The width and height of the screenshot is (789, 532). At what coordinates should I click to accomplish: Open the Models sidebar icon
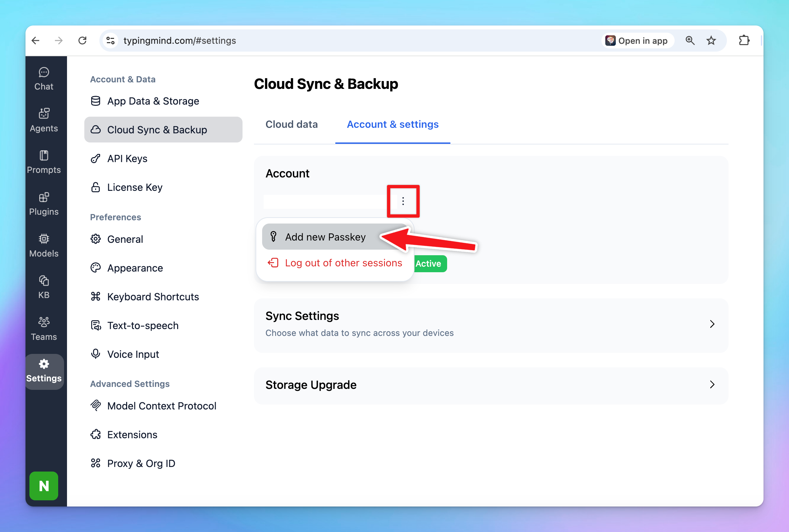click(44, 246)
